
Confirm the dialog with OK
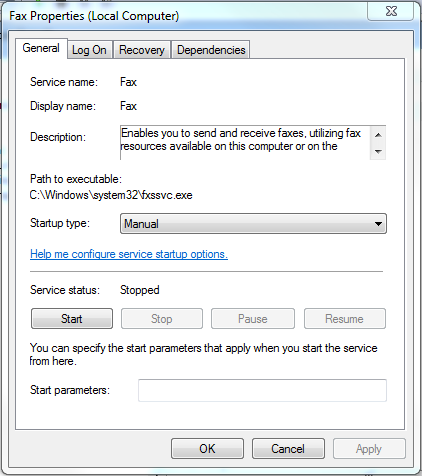point(207,449)
